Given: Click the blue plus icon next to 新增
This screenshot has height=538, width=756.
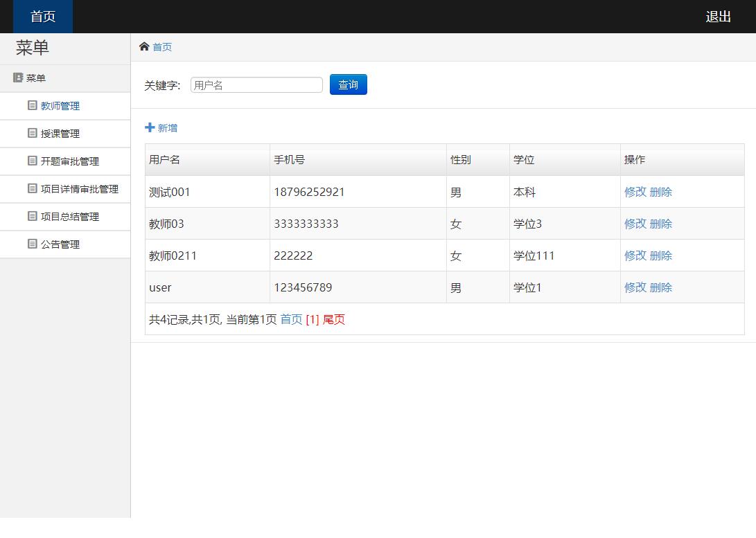Looking at the screenshot, I should 149,127.
